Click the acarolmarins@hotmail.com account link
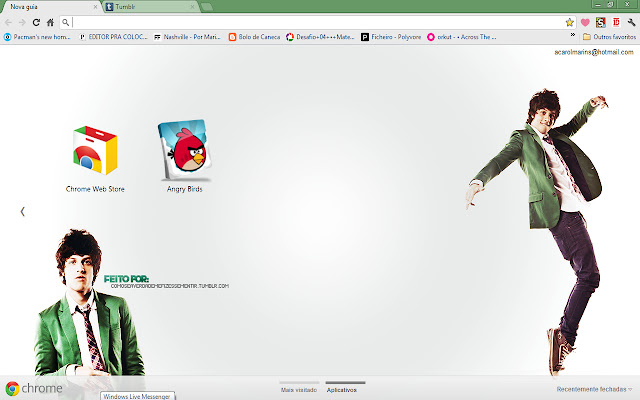 point(594,52)
